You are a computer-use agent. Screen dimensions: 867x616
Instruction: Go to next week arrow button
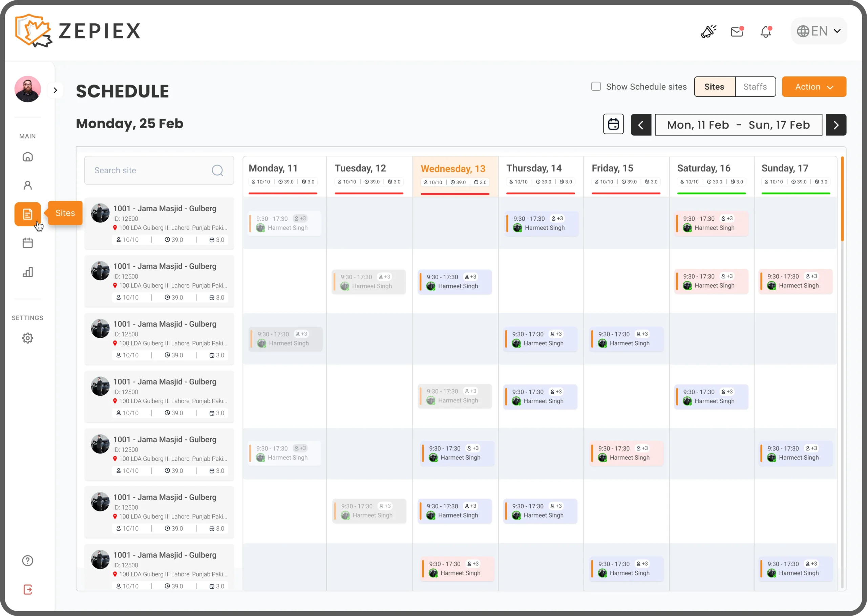pyautogui.click(x=836, y=125)
